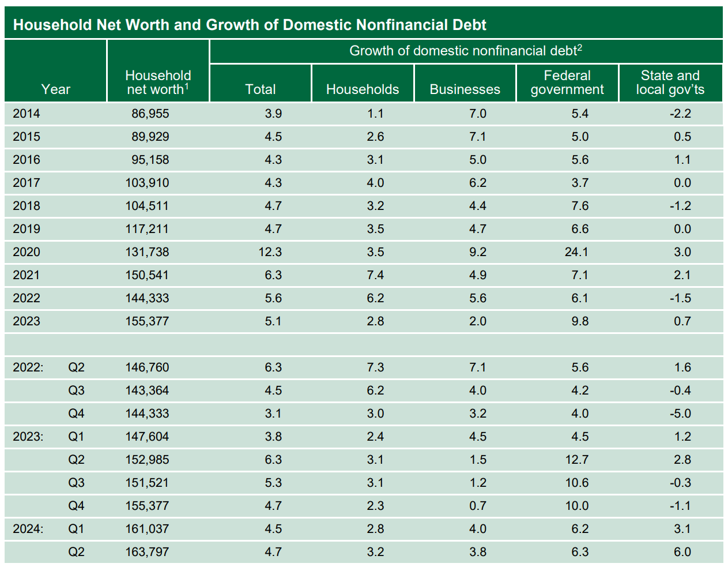Click the 'Businesses' column header
The width and height of the screenshot is (728, 567).
(465, 89)
